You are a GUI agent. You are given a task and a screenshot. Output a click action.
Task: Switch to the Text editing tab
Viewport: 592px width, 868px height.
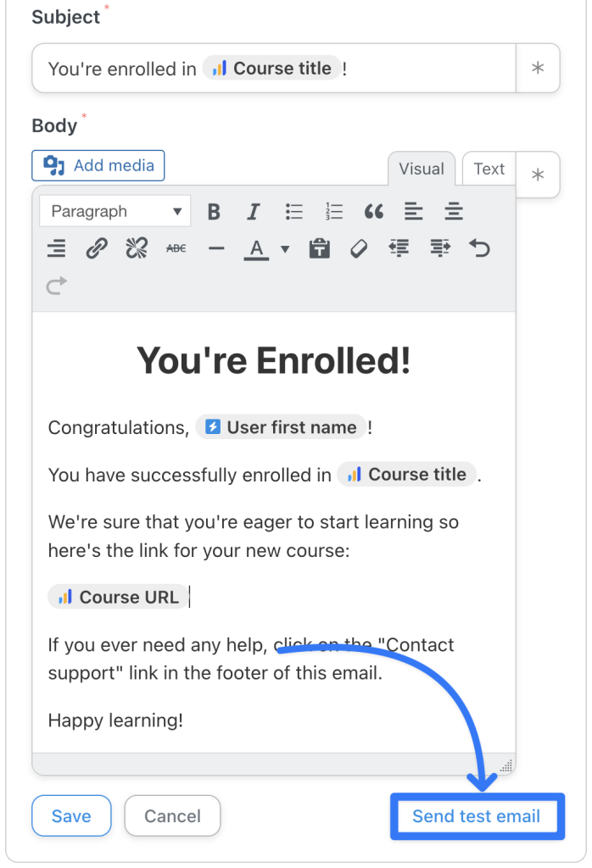[489, 169]
